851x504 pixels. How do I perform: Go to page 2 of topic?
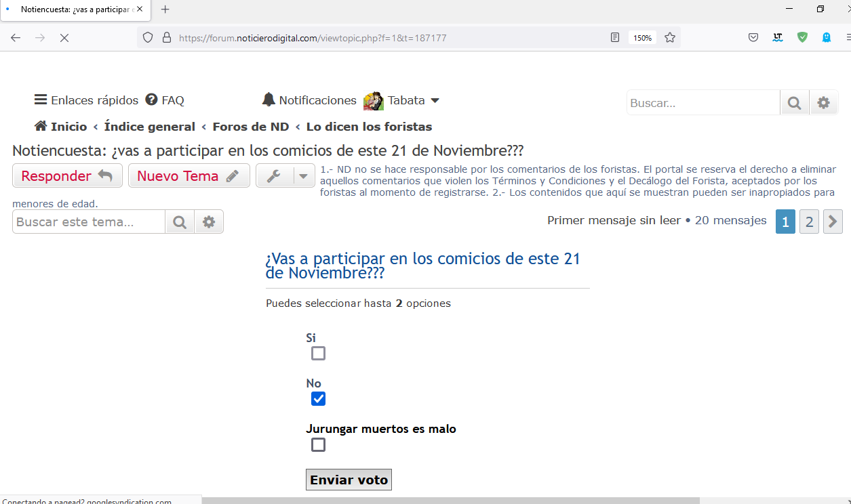pyautogui.click(x=809, y=222)
